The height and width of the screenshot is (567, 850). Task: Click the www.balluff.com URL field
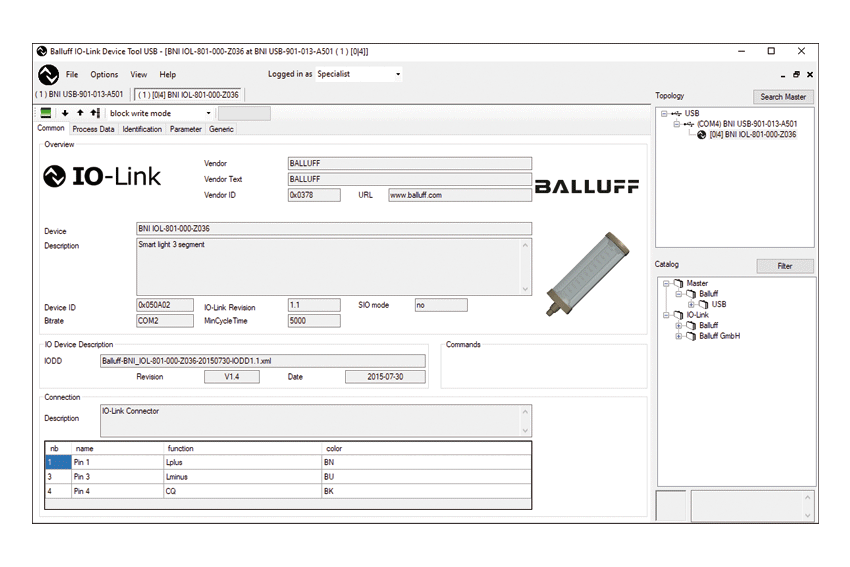coord(460,195)
